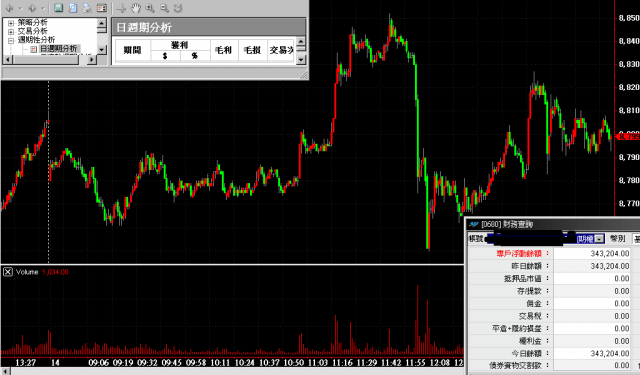This screenshot has width=640, height=375.
Task: Collapse the 週期性分析 tree node
Action: tap(11, 40)
